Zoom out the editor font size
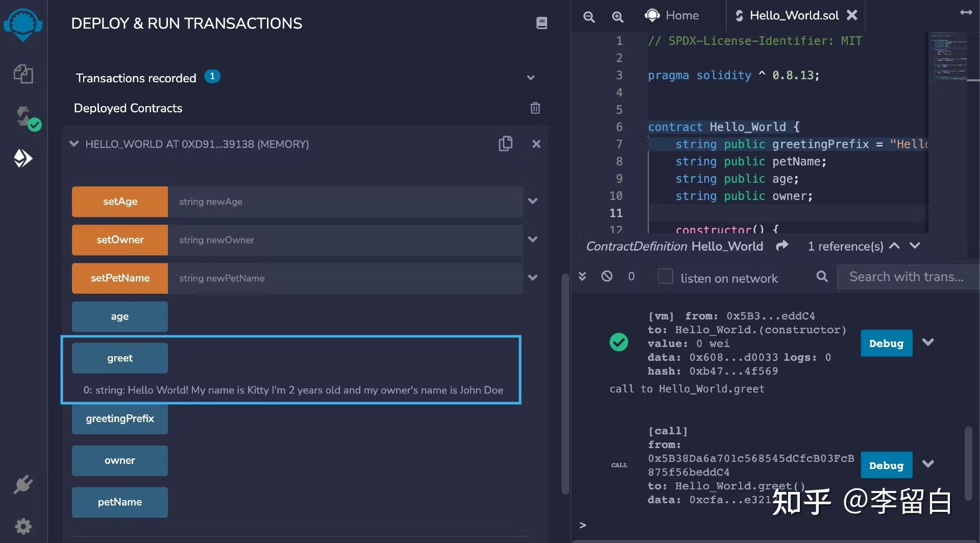The image size is (980, 543). click(589, 17)
